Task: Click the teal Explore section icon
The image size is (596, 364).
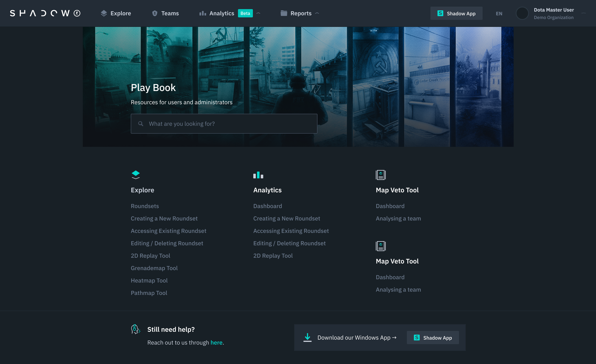Action: click(x=136, y=175)
